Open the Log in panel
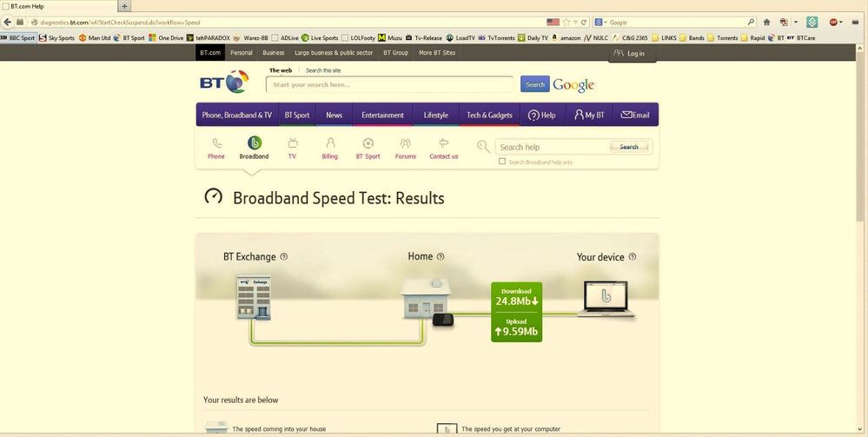 (x=633, y=54)
